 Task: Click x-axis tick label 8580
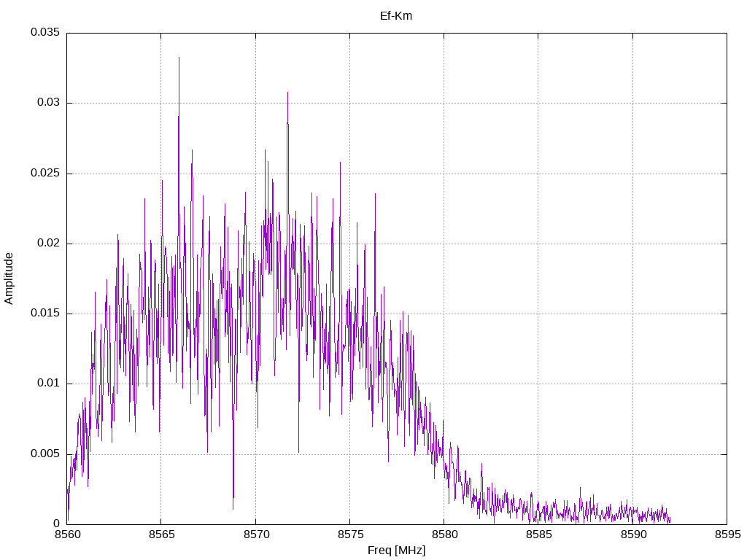click(x=444, y=534)
